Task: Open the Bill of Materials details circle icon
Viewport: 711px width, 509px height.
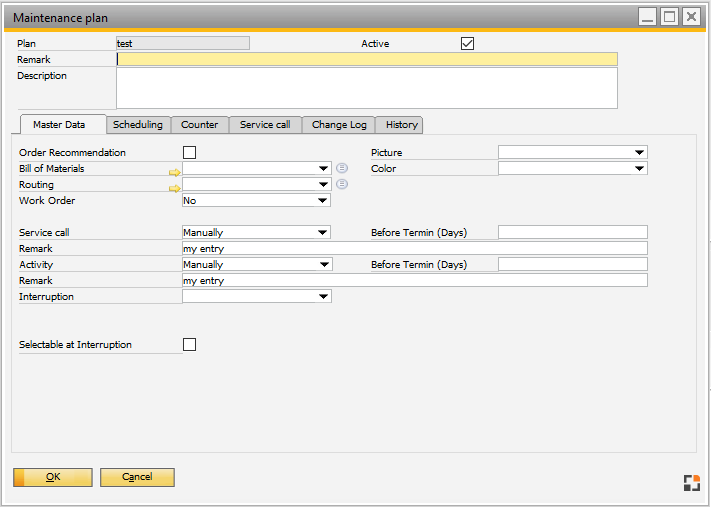Action: click(342, 168)
